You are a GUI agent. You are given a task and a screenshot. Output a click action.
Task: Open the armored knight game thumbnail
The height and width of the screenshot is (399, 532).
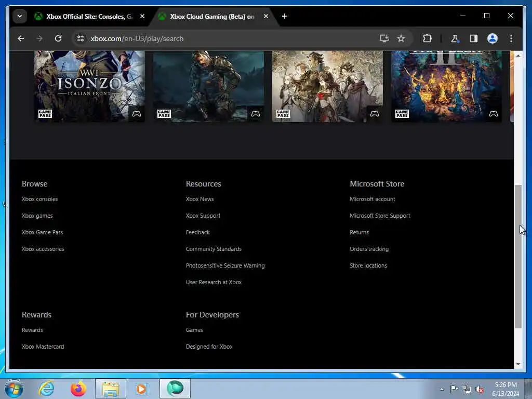pos(209,86)
